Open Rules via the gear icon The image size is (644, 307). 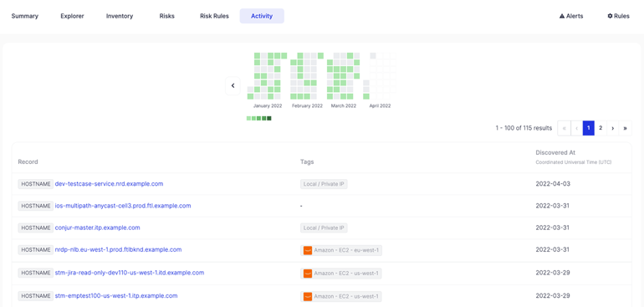point(619,16)
